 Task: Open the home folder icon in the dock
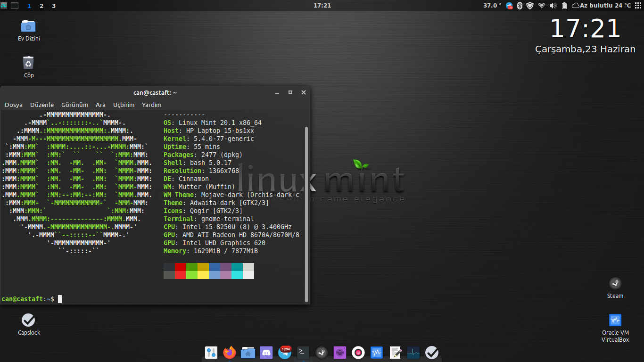[248, 352]
